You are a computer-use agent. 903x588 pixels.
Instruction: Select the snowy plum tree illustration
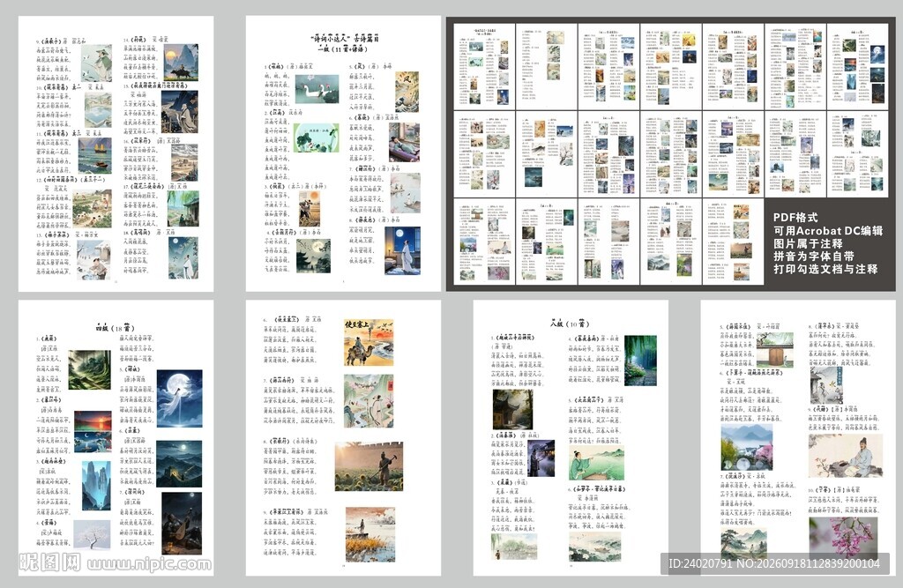92,536
